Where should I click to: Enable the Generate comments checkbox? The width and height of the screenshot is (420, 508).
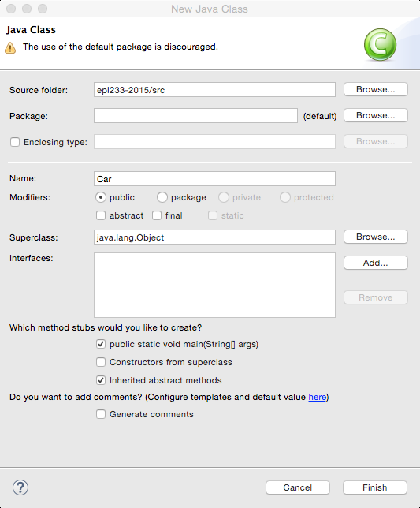coord(101,414)
